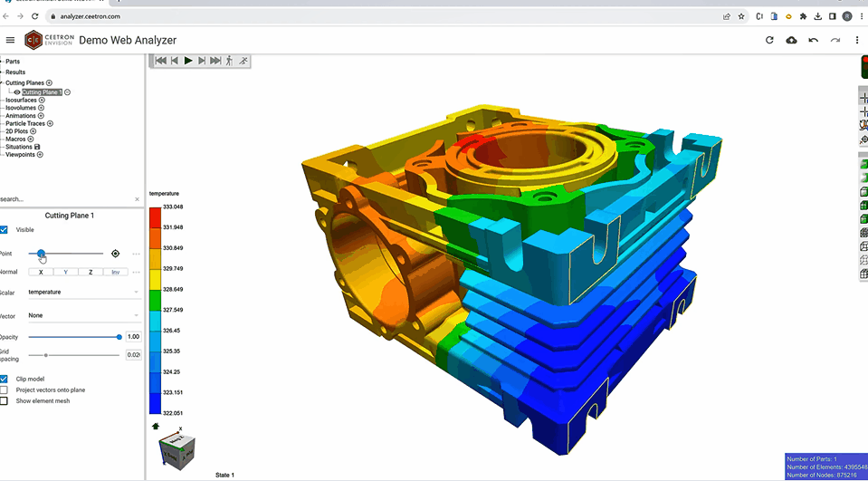This screenshot has width=868, height=481.
Task: Click the Grid spacing slider
Action: 74,355
